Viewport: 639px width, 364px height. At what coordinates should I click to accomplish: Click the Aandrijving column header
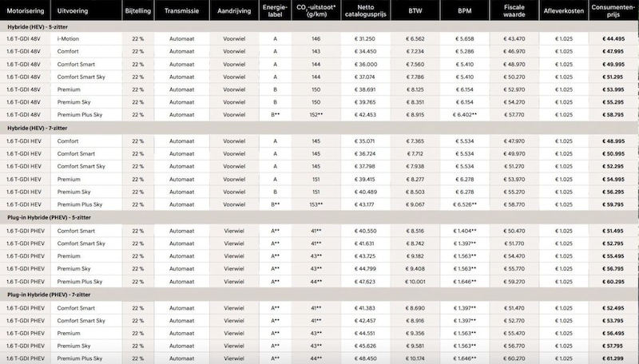[x=234, y=14]
